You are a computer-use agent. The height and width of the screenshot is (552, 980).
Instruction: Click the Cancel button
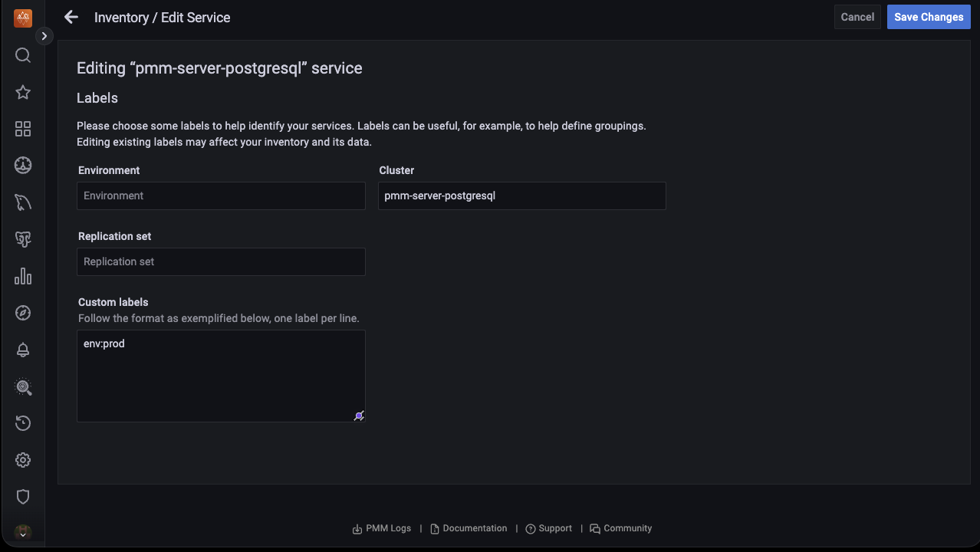tap(857, 17)
